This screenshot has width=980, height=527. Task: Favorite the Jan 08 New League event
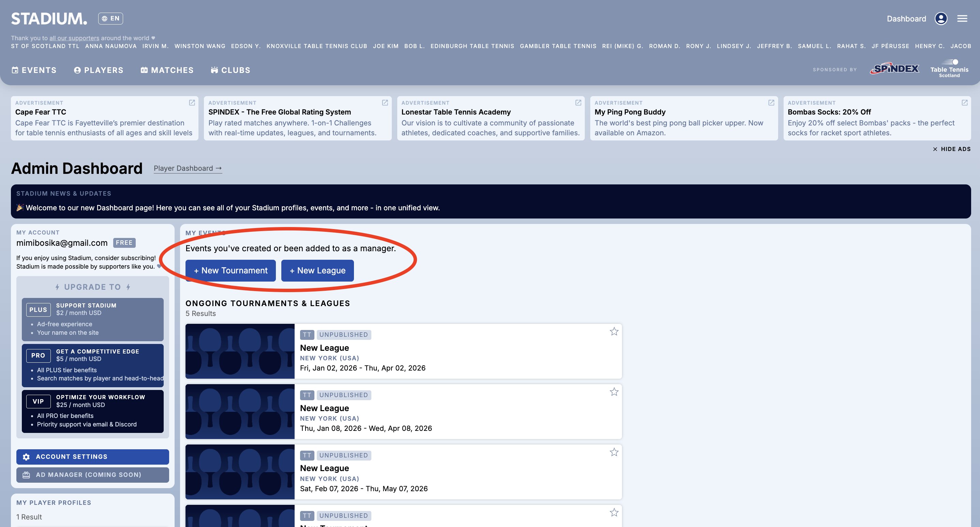point(614,392)
